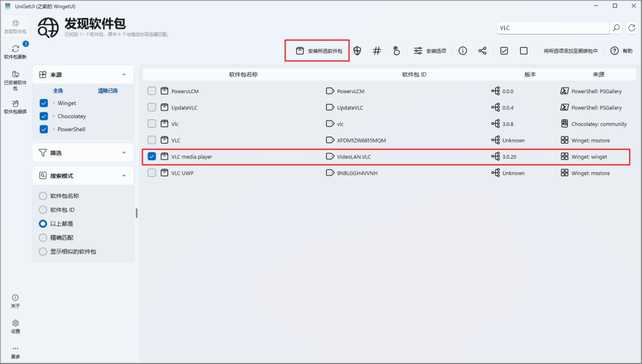The image size is (642, 364).
Task: Open 已安装软件包 installed packages page
Action: point(15,80)
